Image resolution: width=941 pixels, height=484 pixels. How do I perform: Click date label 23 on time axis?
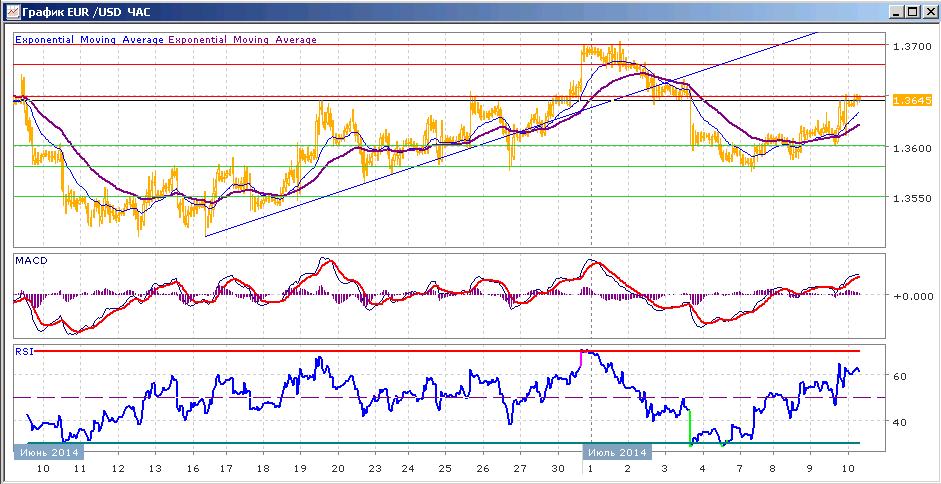click(374, 468)
